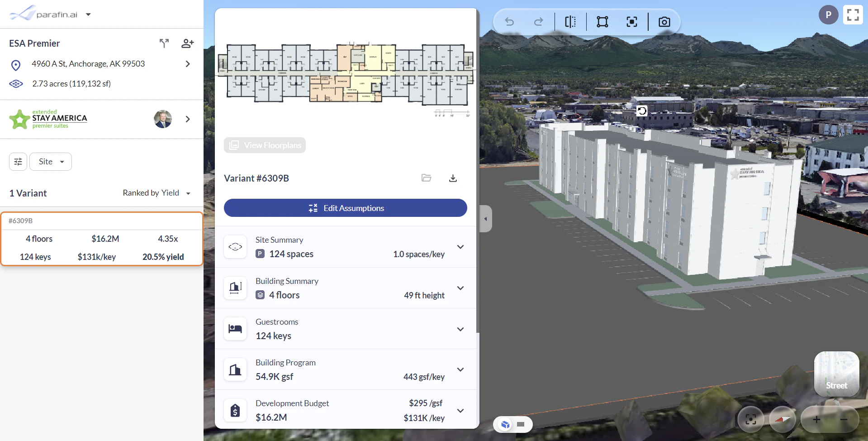Click Edit Assumptions button
This screenshot has width=868, height=441.
[346, 208]
